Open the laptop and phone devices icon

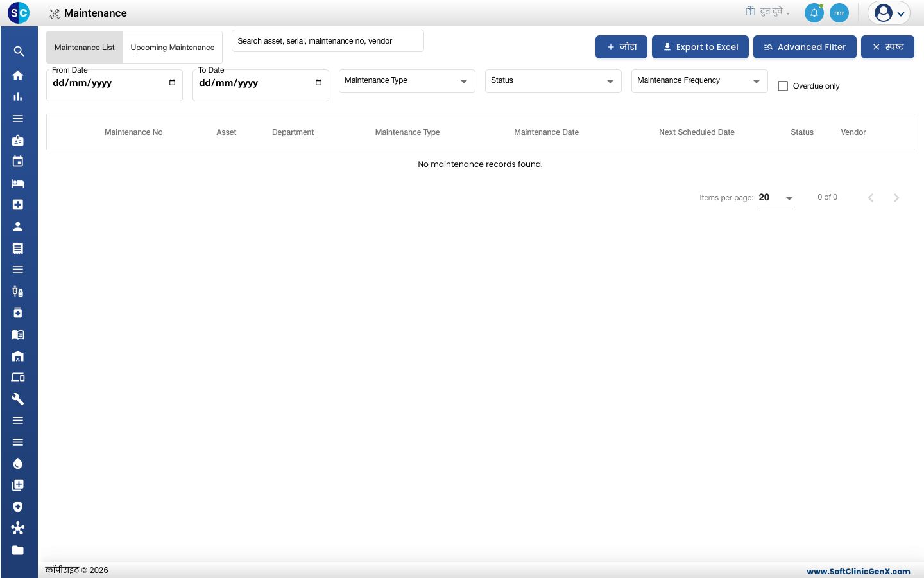pos(18,378)
